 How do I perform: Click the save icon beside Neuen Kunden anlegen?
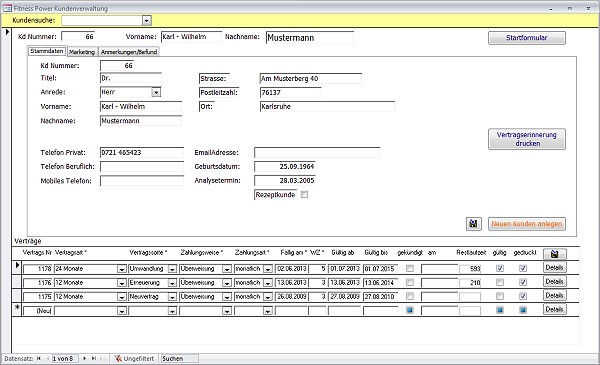point(473,224)
